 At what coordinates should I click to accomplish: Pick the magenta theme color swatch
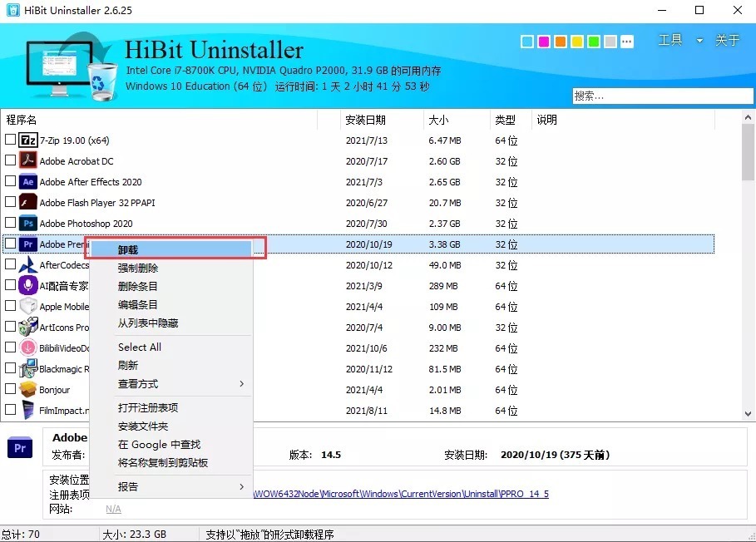[544, 42]
